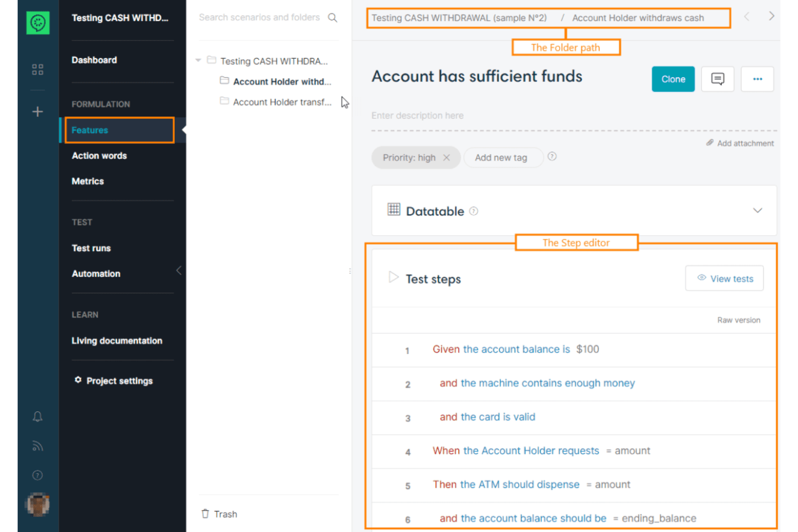This screenshot has width=798, height=532.
Task: Click the HipTest green logo icon
Action: [38, 23]
